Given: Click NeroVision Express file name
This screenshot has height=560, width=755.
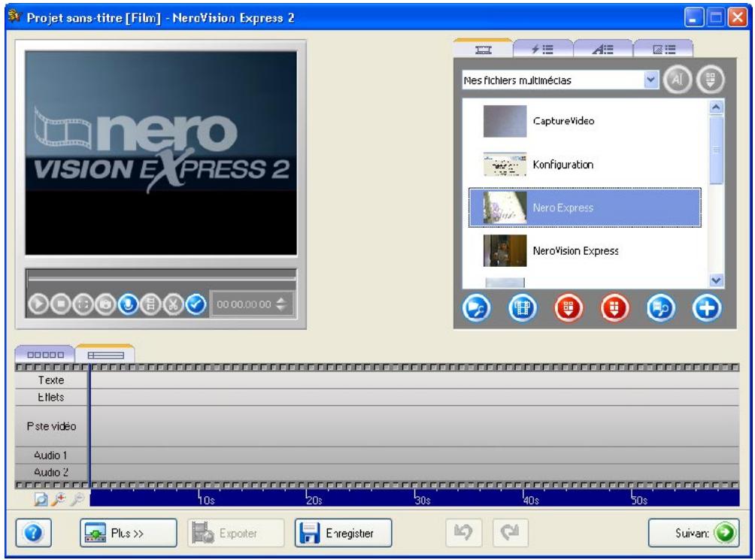Looking at the screenshot, I should click(575, 250).
